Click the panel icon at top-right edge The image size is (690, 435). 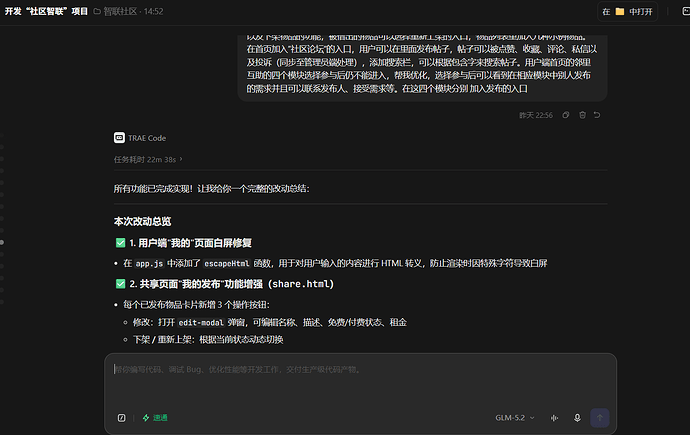pos(686,11)
